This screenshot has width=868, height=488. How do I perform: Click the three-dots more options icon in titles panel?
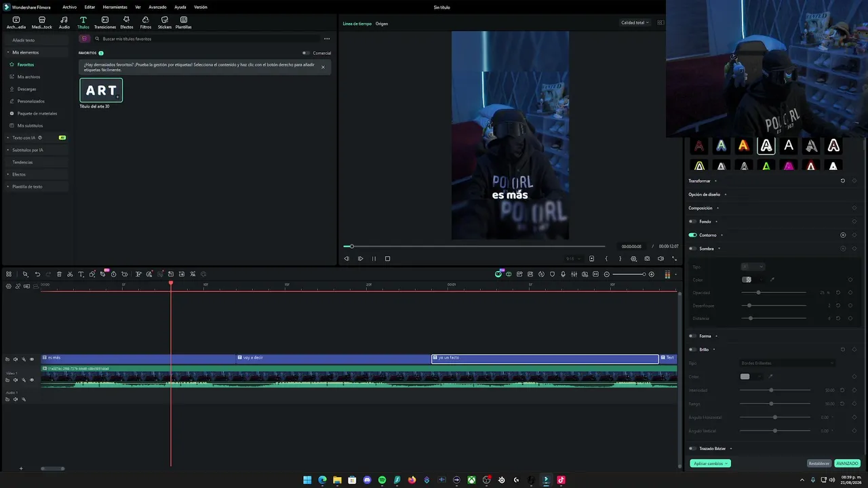pos(327,39)
